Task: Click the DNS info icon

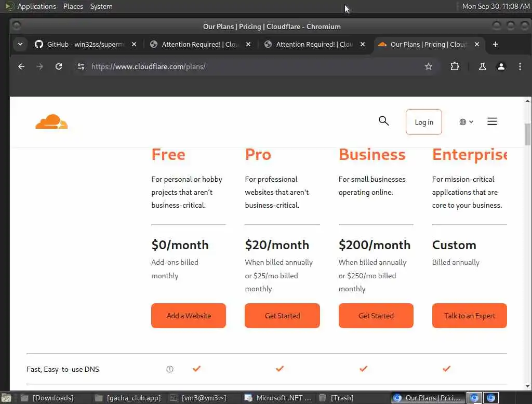Action: pyautogui.click(x=170, y=369)
